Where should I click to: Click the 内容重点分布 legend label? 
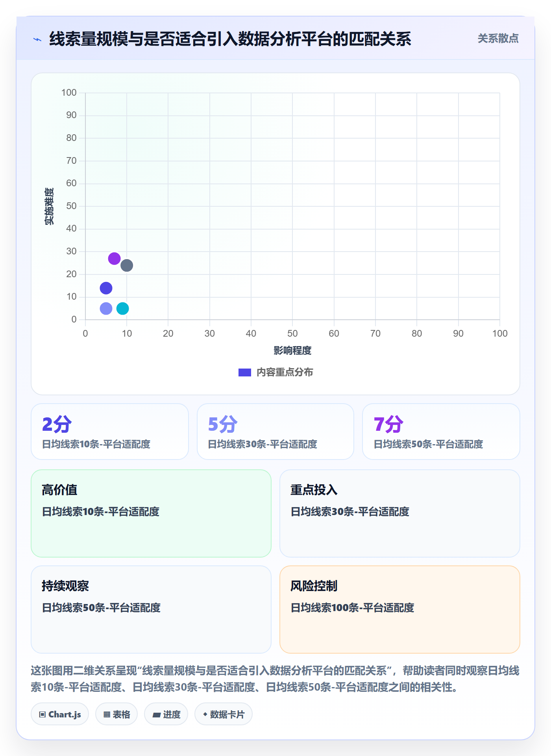[x=285, y=372]
